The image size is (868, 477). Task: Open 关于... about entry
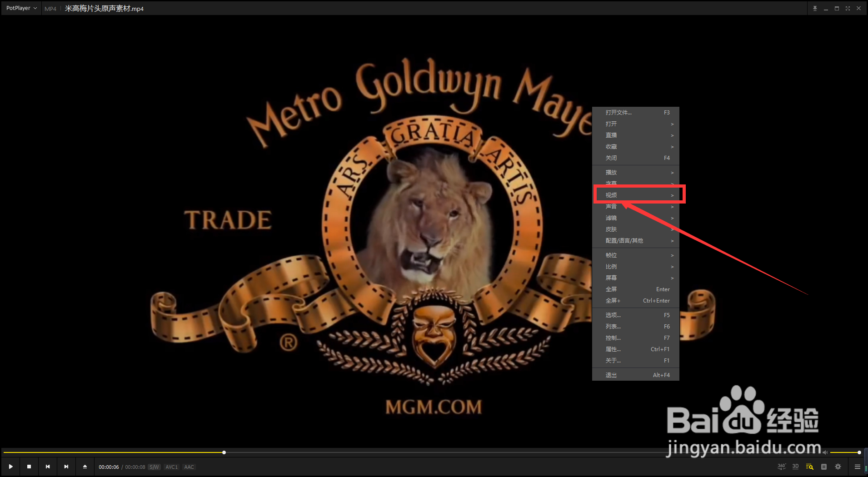(x=636, y=361)
